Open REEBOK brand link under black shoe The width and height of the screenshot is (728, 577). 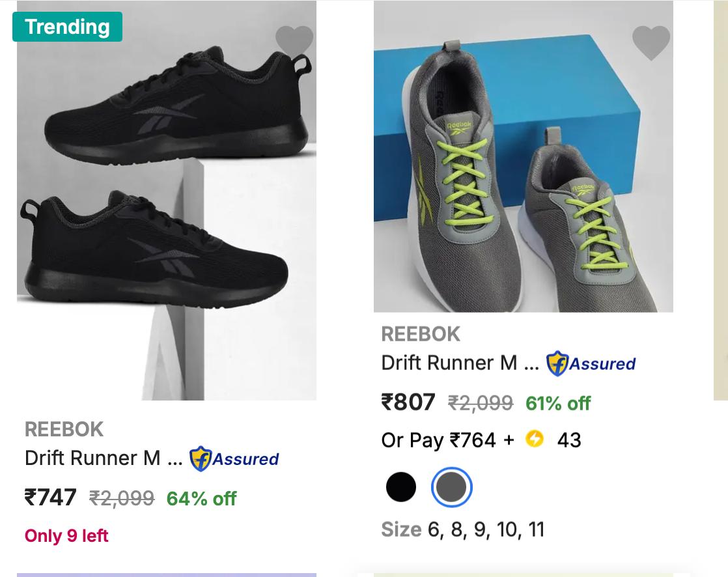pos(64,429)
